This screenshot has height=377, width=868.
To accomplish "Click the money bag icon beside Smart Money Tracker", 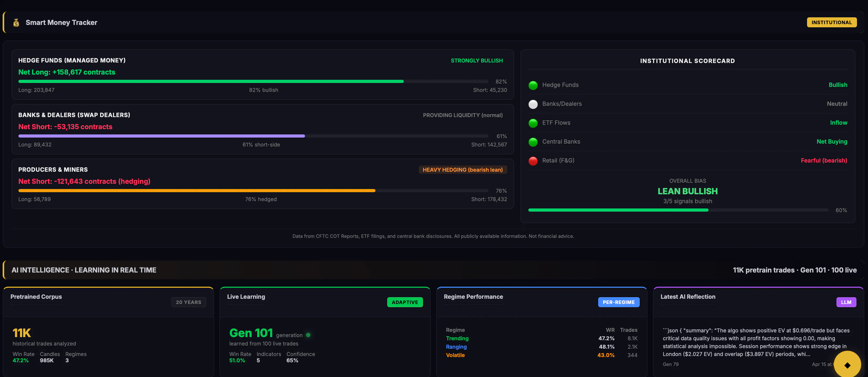I will (16, 23).
